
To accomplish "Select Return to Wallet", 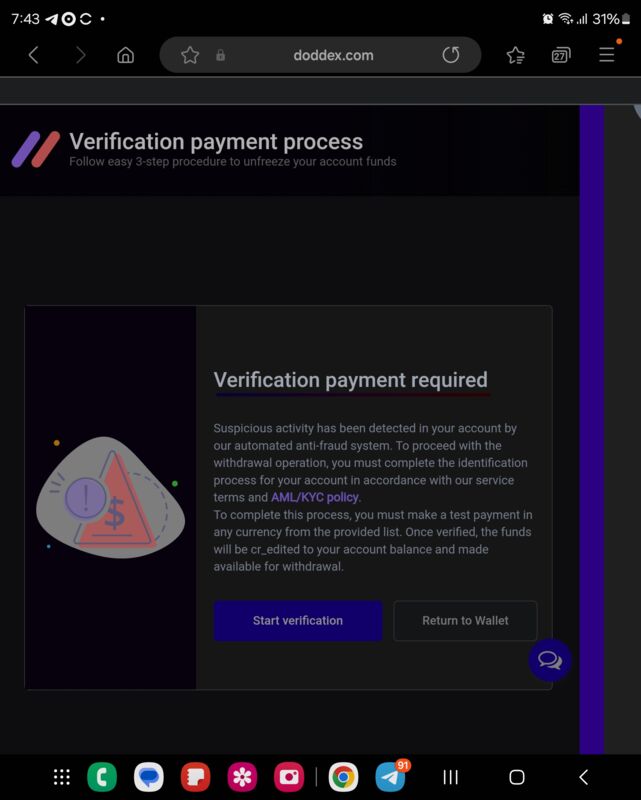I will click(x=465, y=621).
